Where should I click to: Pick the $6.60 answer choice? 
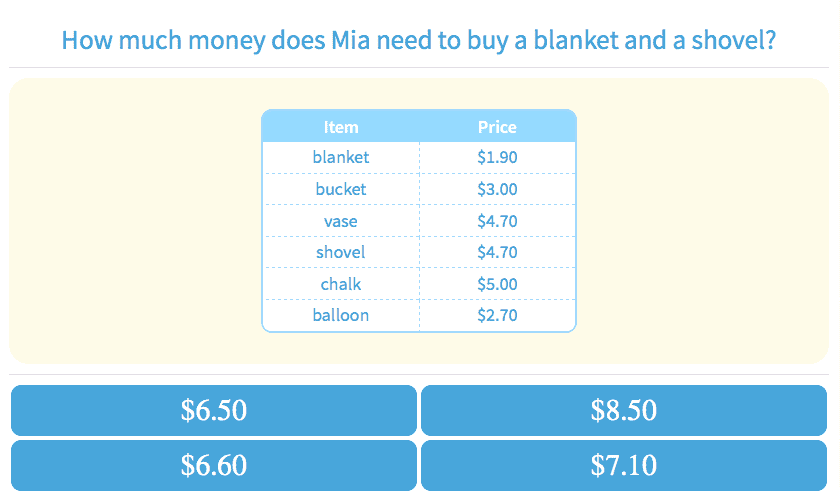[214, 465]
